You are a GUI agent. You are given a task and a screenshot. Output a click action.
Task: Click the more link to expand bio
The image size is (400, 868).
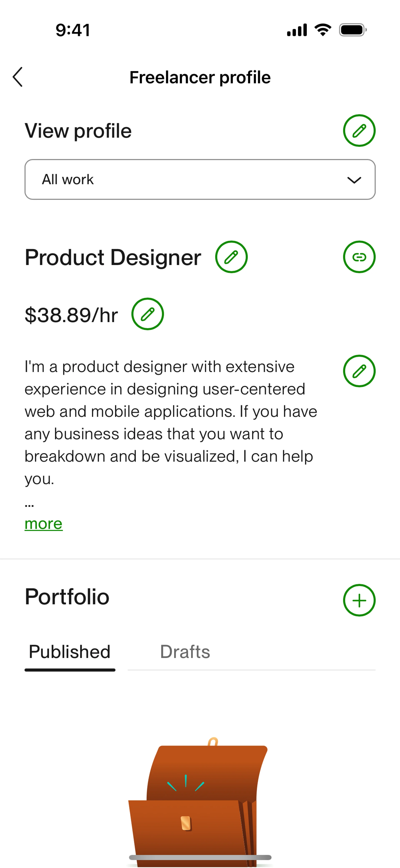[x=43, y=524]
